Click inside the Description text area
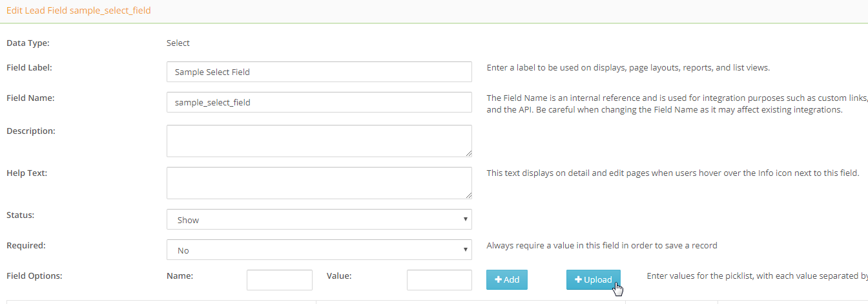Image resolution: width=868 pixels, height=304 pixels. pyautogui.click(x=319, y=140)
